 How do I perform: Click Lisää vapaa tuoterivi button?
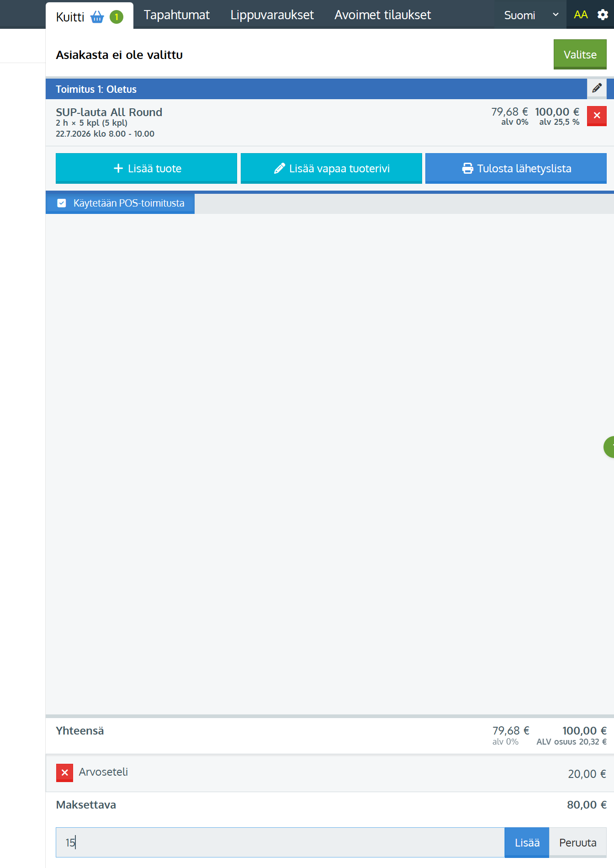coord(331,168)
